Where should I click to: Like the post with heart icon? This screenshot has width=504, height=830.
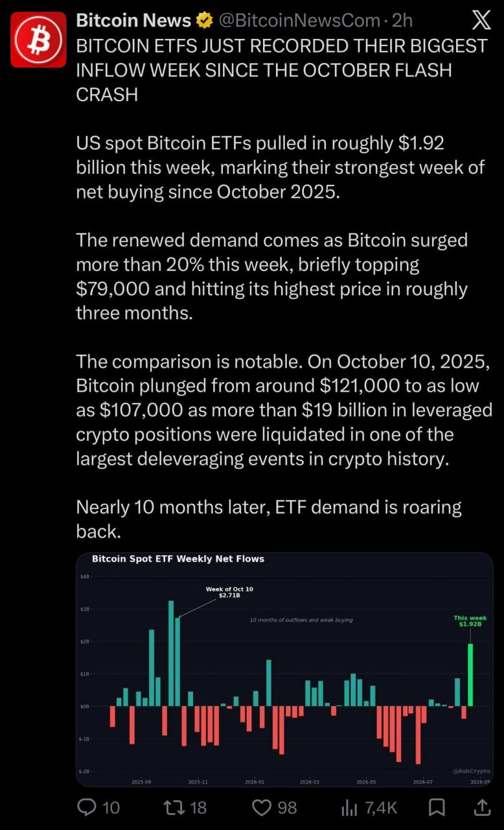pyautogui.click(x=261, y=807)
